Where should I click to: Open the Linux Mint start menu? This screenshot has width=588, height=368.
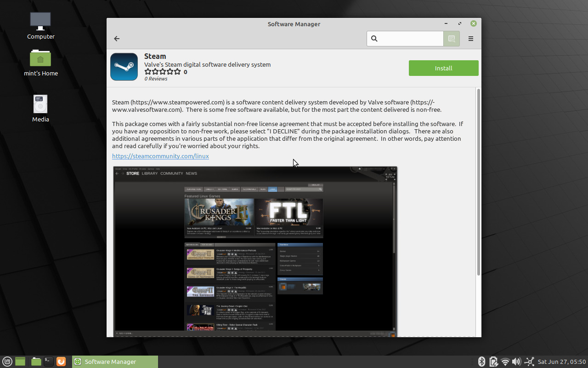click(x=8, y=362)
